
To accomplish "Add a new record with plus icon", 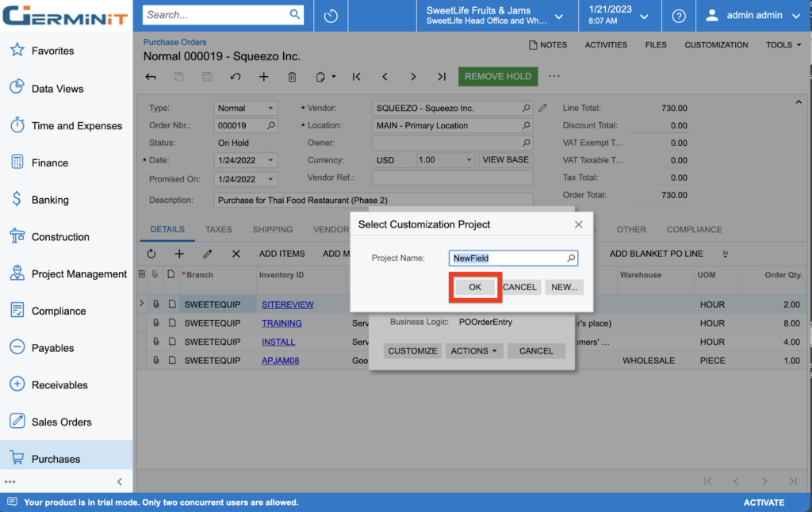I will pyautogui.click(x=264, y=77).
